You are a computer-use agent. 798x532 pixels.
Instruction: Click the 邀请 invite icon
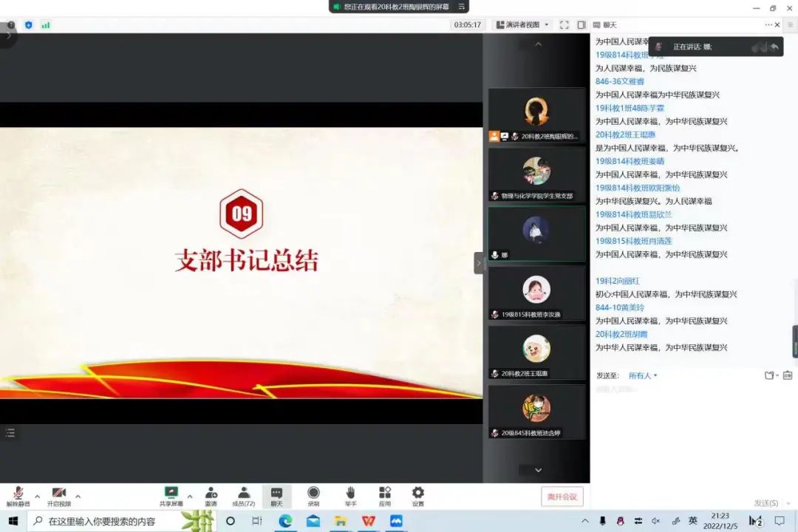click(211, 495)
